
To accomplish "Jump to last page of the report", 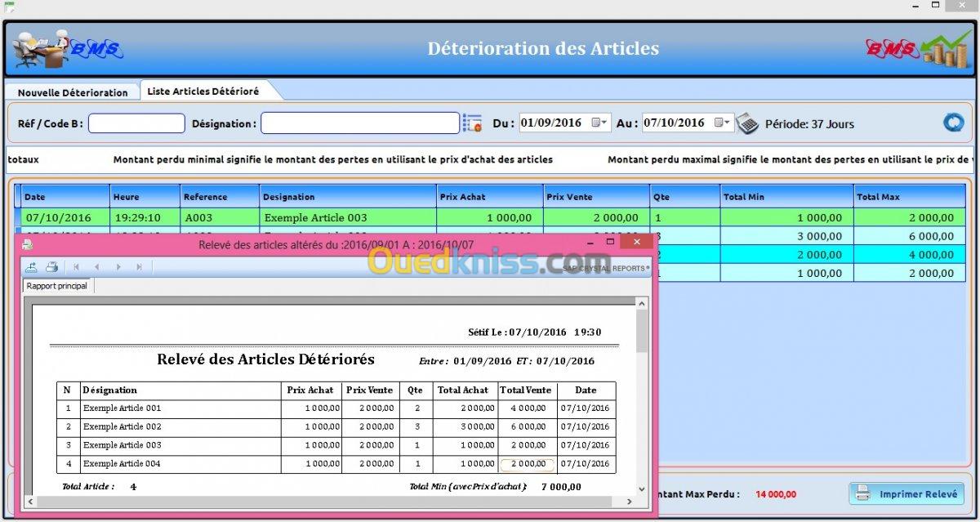I will click(139, 266).
